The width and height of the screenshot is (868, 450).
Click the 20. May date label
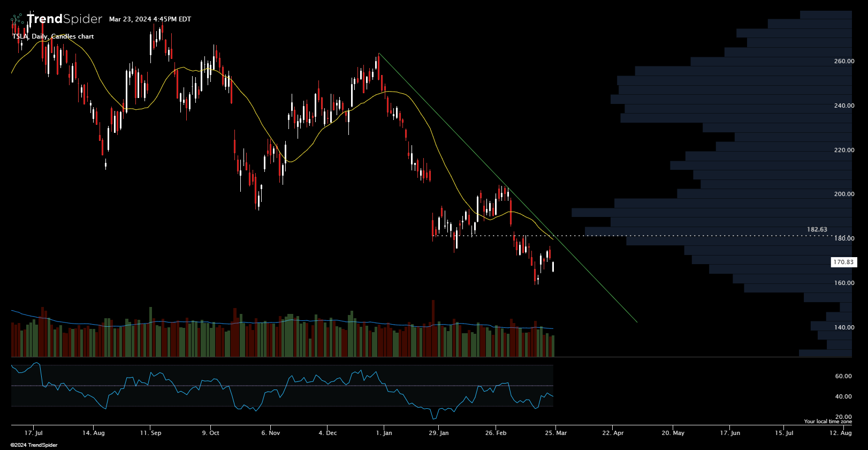673,433
